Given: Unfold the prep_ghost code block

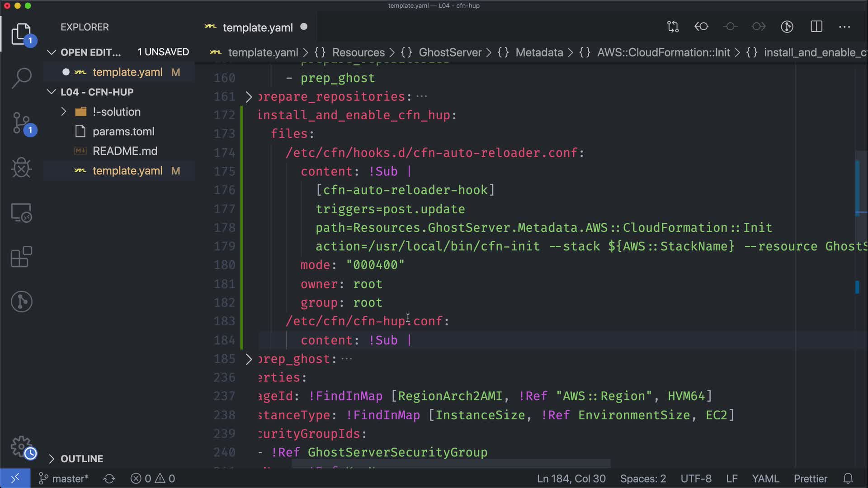Looking at the screenshot, I should pyautogui.click(x=249, y=359).
